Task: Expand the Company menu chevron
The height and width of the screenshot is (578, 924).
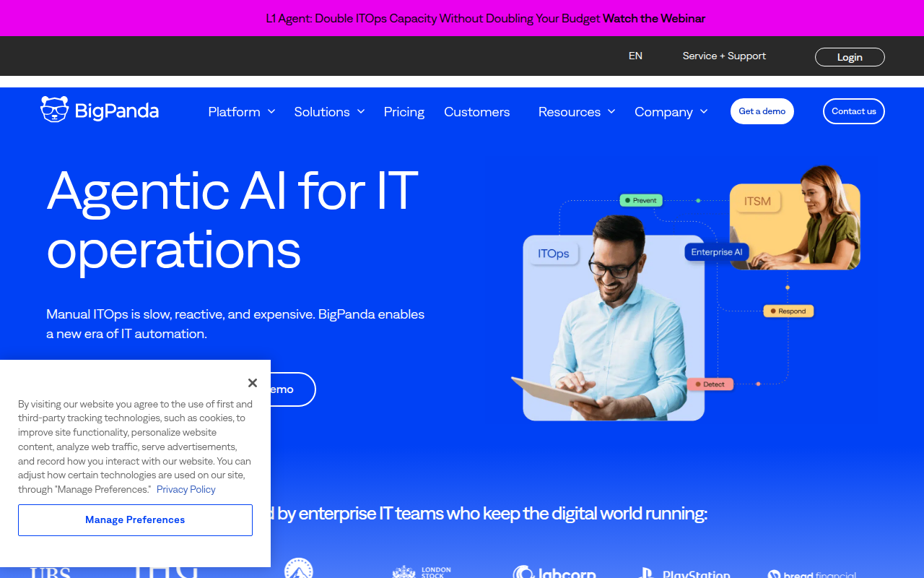Action: (x=704, y=111)
